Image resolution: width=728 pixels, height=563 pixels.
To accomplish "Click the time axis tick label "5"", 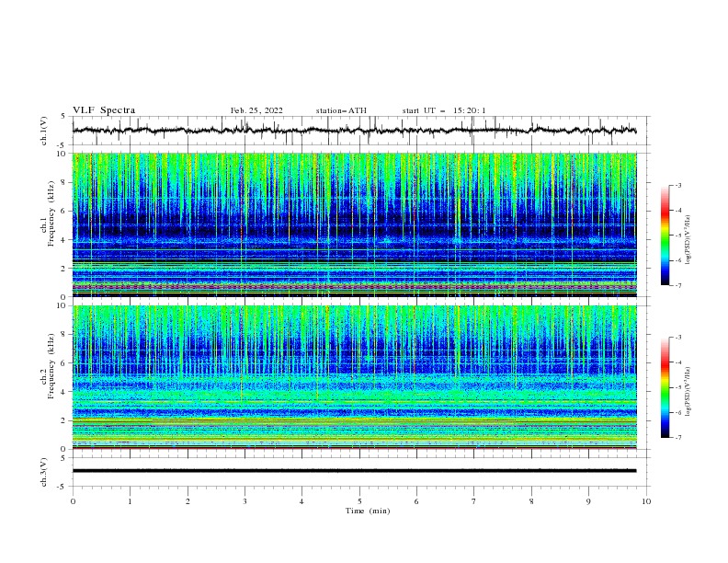I will pos(359,501).
